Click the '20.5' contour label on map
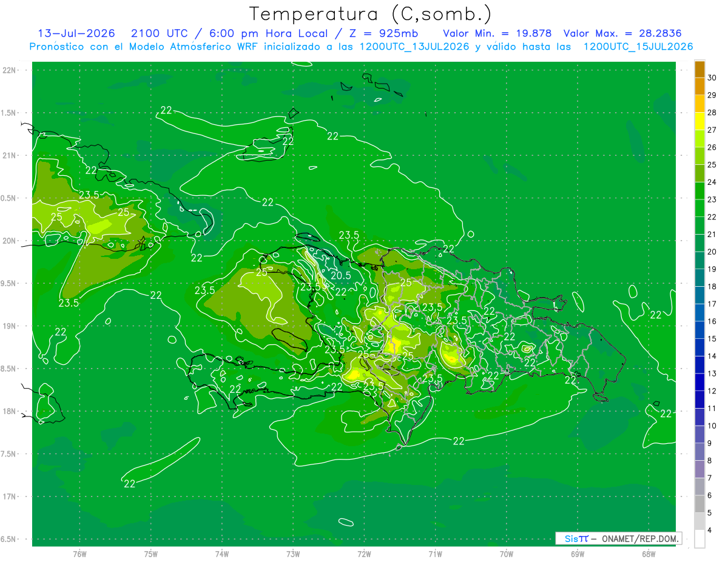The image size is (728, 562). 341,275
